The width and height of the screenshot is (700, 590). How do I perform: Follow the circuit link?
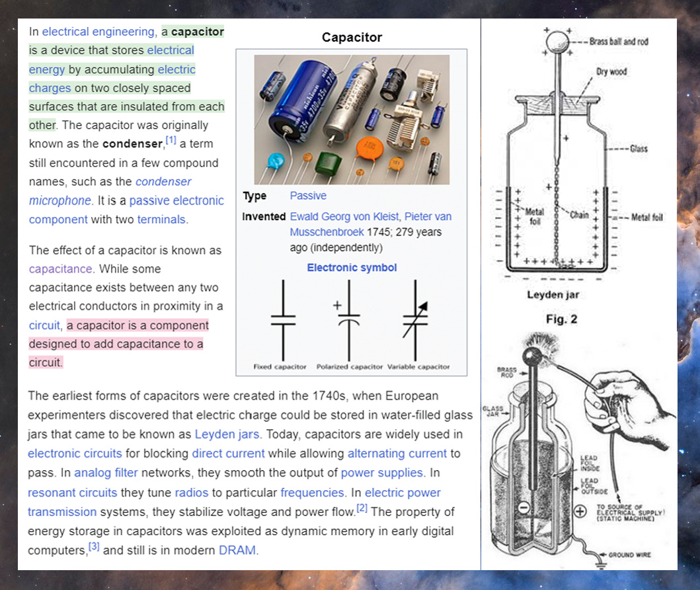[x=44, y=325]
